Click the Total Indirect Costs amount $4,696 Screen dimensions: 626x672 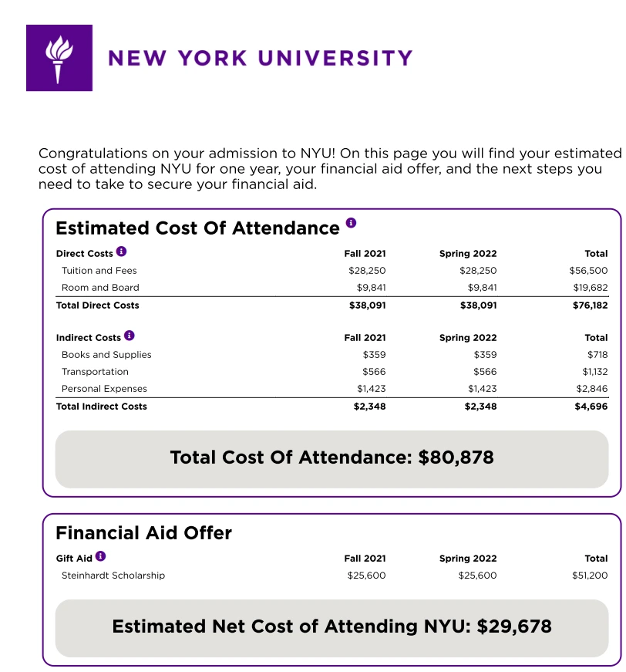point(591,407)
